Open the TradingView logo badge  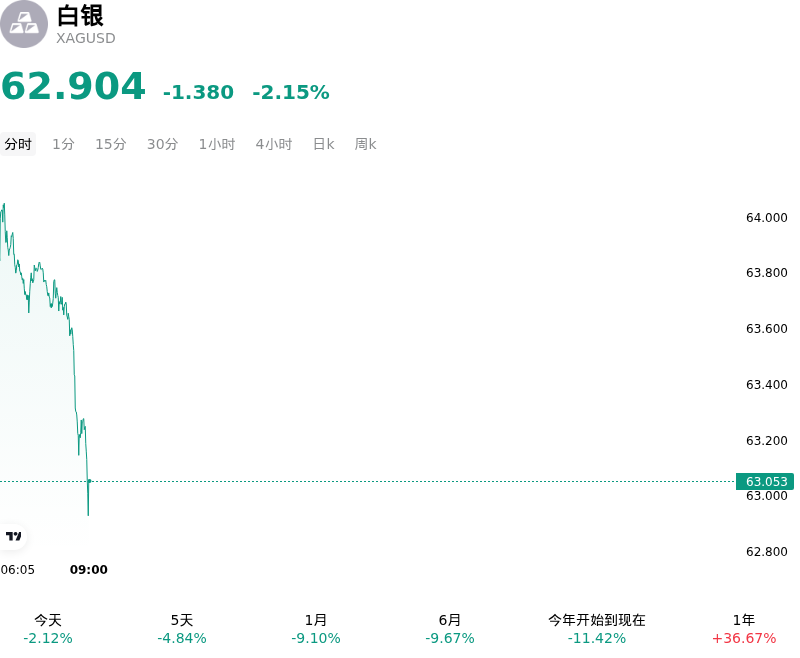coord(13,536)
